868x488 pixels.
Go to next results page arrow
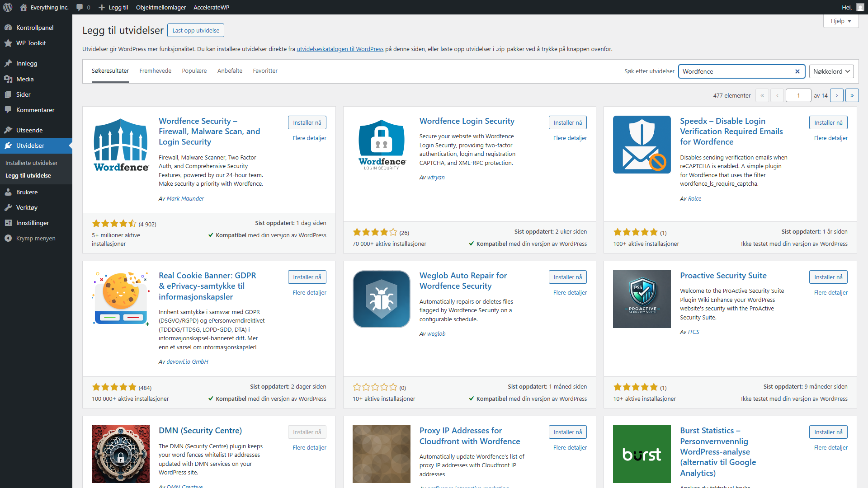coord(837,95)
